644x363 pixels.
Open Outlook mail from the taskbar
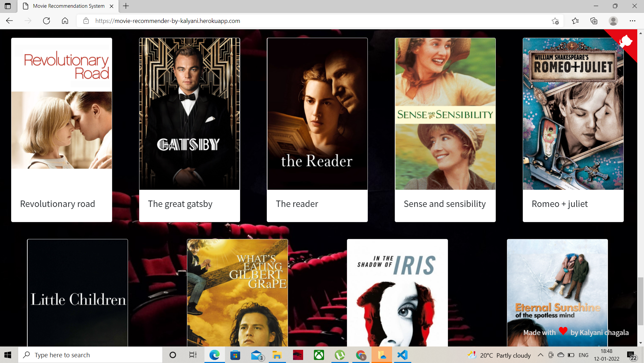pyautogui.click(x=256, y=355)
